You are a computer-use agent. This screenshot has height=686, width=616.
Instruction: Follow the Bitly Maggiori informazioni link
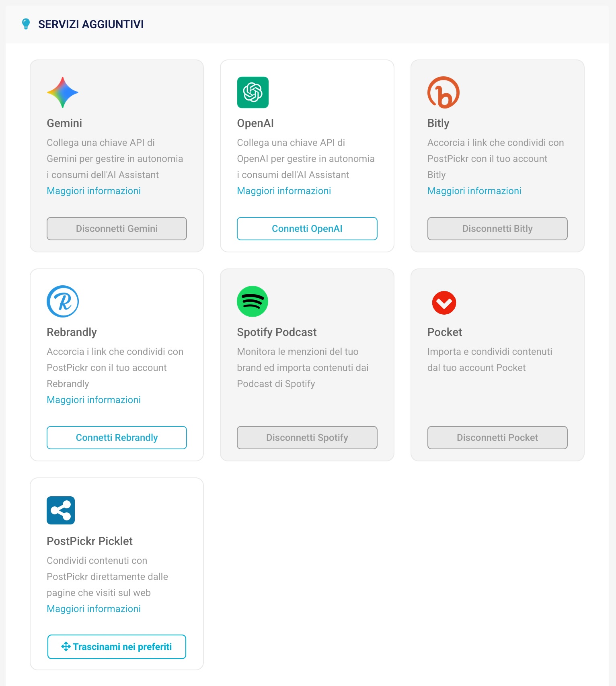pos(474,191)
